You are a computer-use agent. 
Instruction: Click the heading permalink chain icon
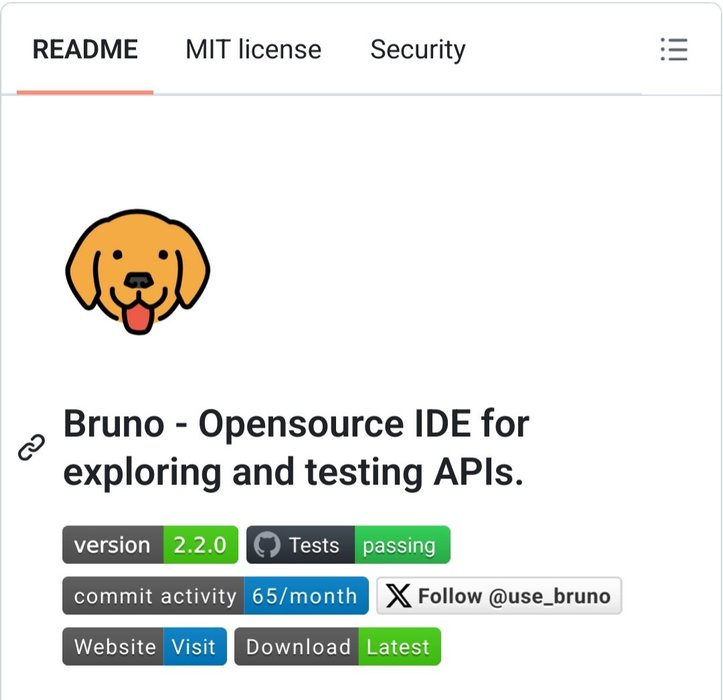point(31,448)
